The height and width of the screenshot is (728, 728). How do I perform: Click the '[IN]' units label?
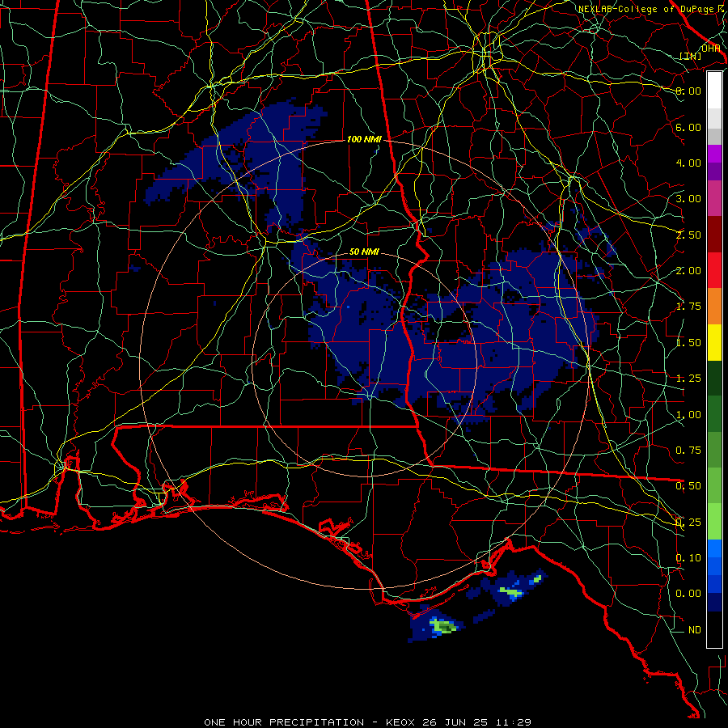pos(691,56)
